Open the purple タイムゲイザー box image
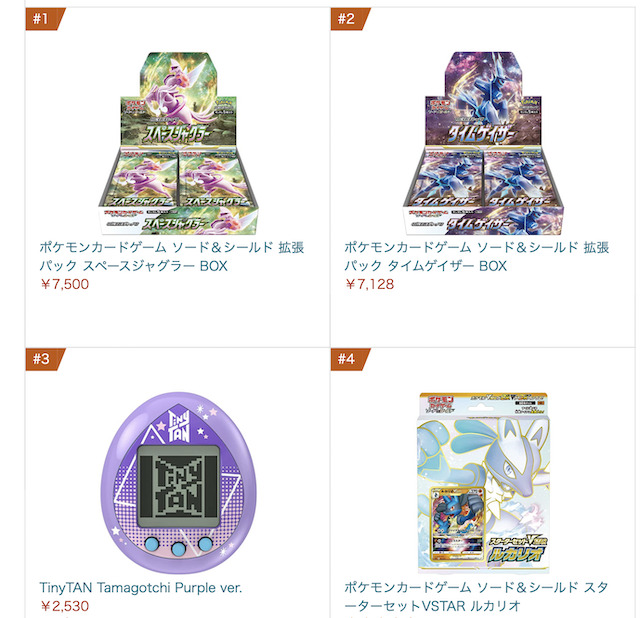Screen dimensions: 640x618 (483, 143)
